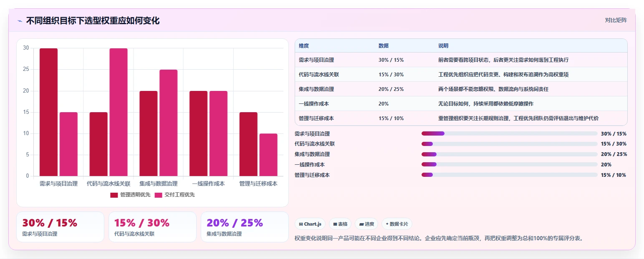This screenshot has height=259, width=644.
Task: Click the dark red 集成与数据治理 bar at 20
Action: [x=149, y=133]
